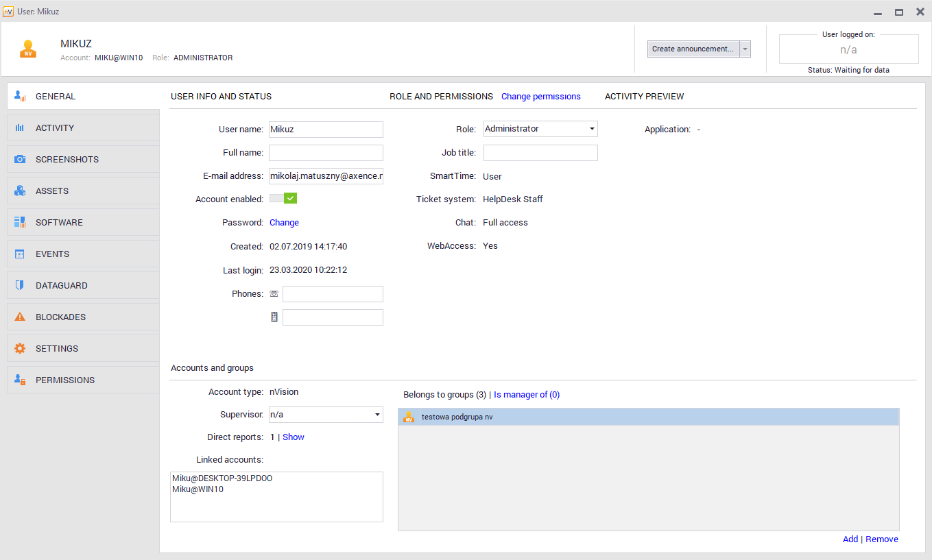Click the gear icon beside Settings

tap(20, 348)
